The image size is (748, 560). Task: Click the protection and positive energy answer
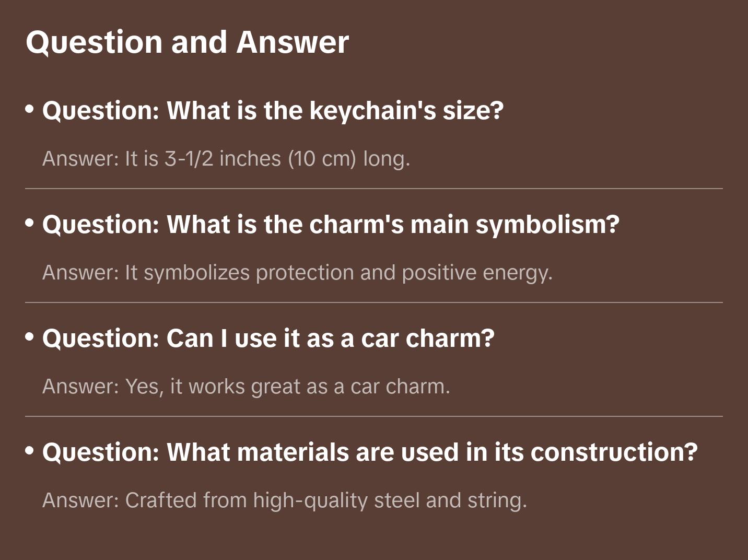point(297,272)
